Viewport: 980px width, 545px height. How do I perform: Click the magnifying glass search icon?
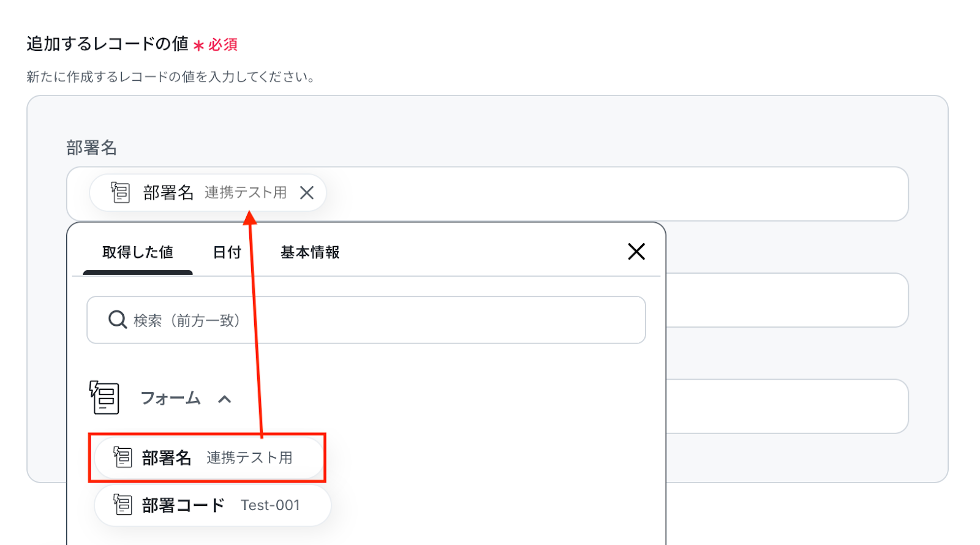[117, 320]
